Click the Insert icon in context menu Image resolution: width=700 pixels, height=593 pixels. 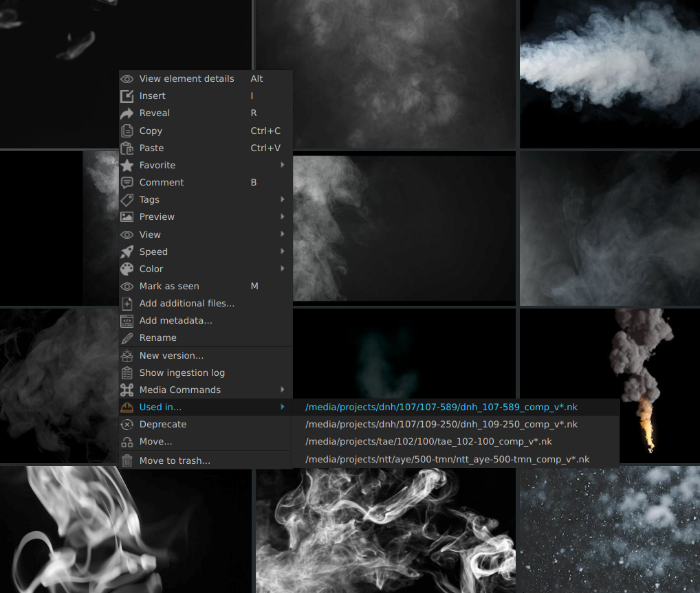click(127, 96)
